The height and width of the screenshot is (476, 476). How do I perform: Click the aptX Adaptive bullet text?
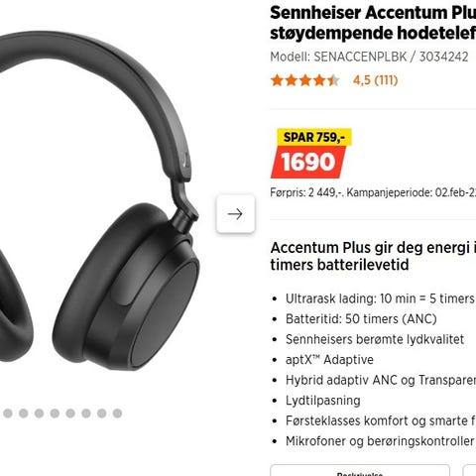[329, 360]
